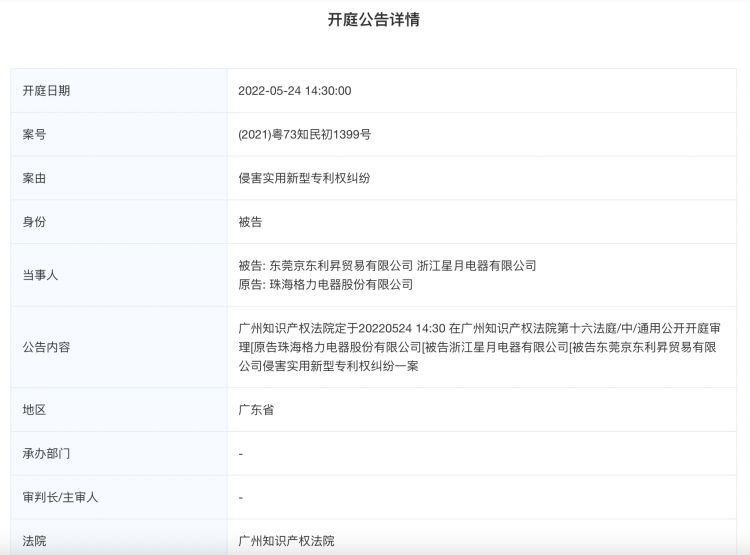
Task: Click 侵害实用新型专利权纠纷 case cause text
Action: (304, 178)
